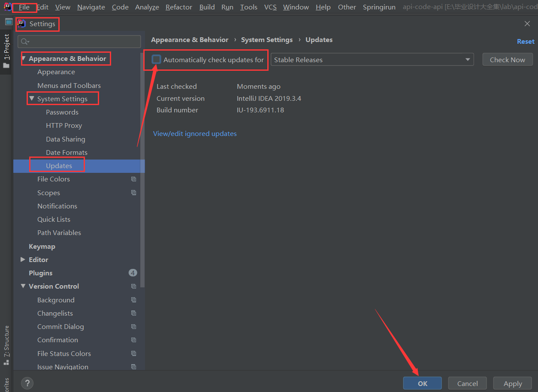The height and width of the screenshot is (392, 538).
Task: Click the project-level icon next to Version Control
Action: click(x=134, y=286)
